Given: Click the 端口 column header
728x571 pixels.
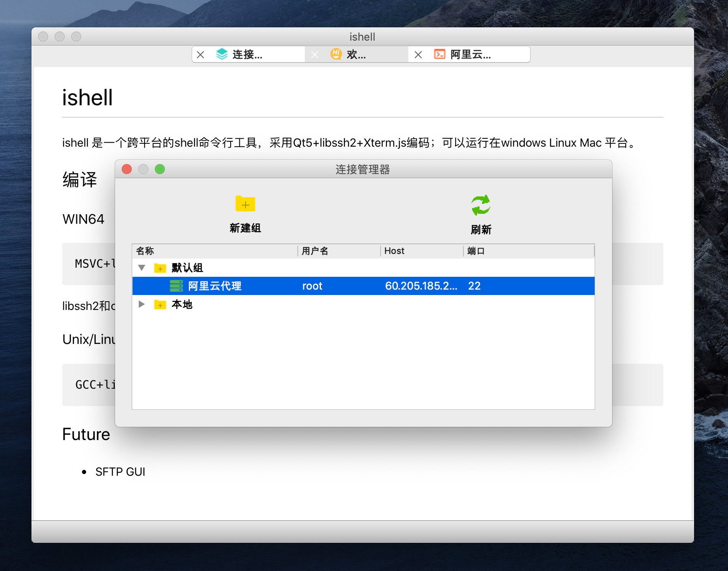Looking at the screenshot, I should [x=476, y=251].
